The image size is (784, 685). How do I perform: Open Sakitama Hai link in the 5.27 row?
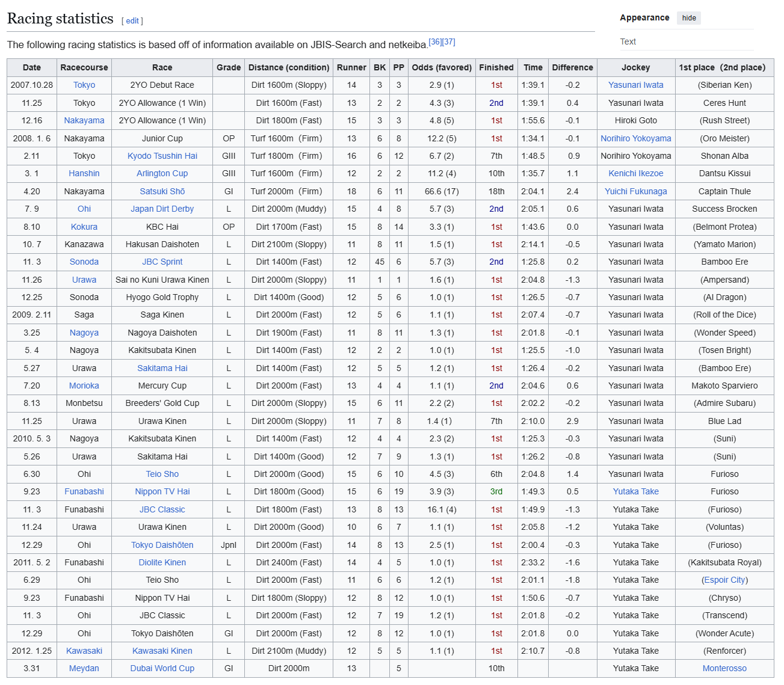pos(162,369)
